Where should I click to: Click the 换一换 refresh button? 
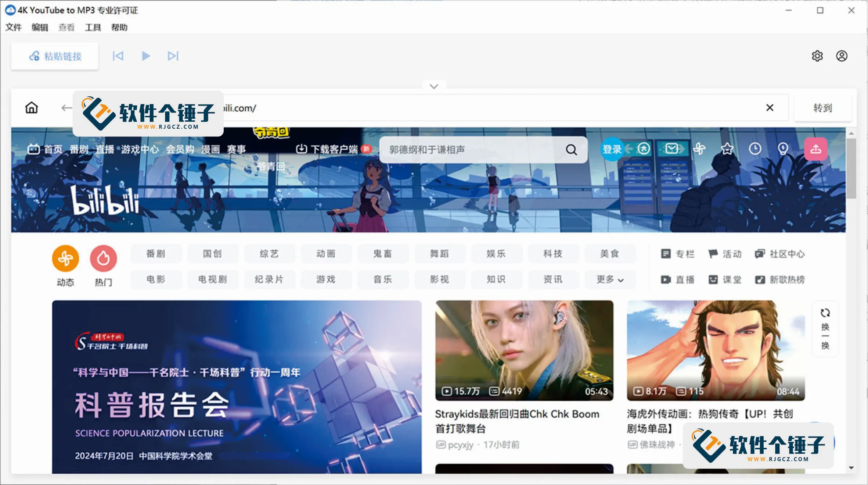pos(825,329)
